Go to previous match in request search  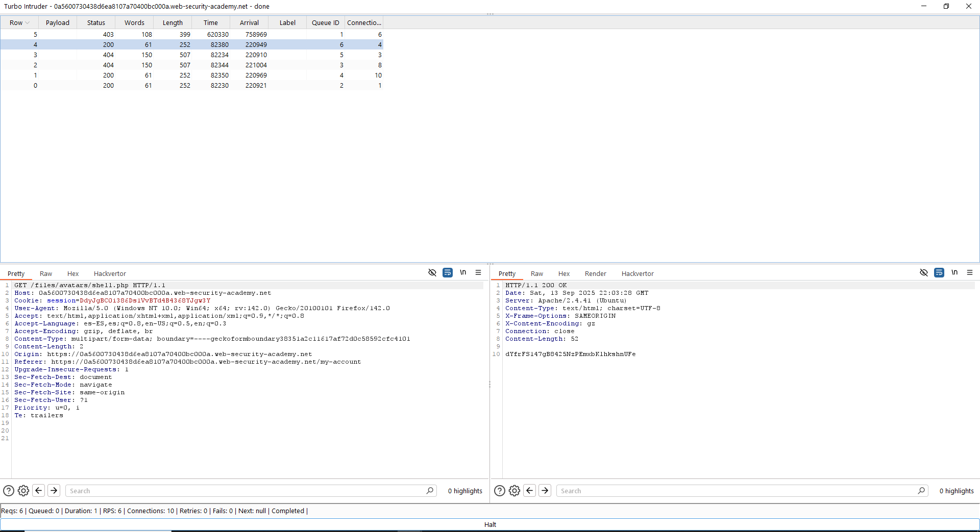[x=39, y=491]
